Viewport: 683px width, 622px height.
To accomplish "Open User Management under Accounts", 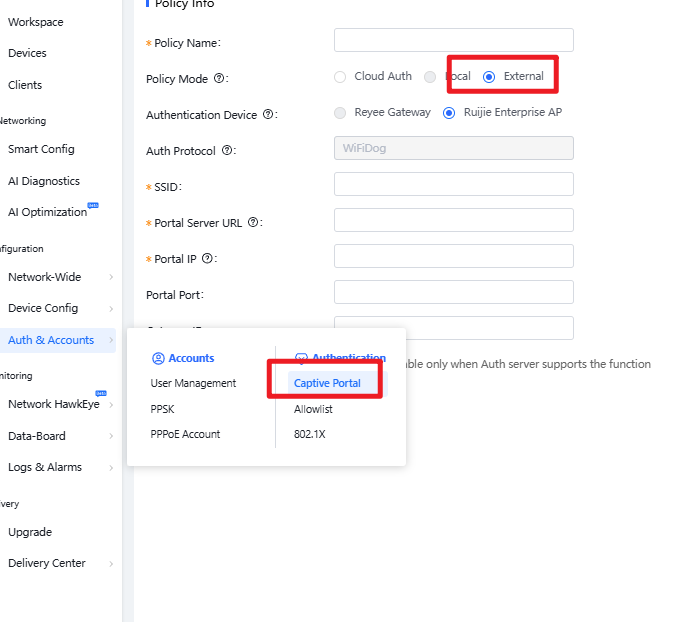I will click(193, 383).
